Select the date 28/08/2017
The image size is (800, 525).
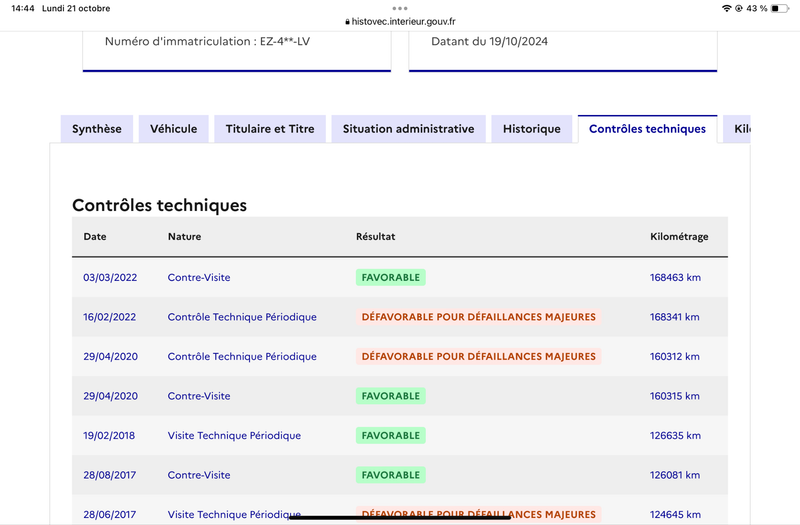click(110, 475)
